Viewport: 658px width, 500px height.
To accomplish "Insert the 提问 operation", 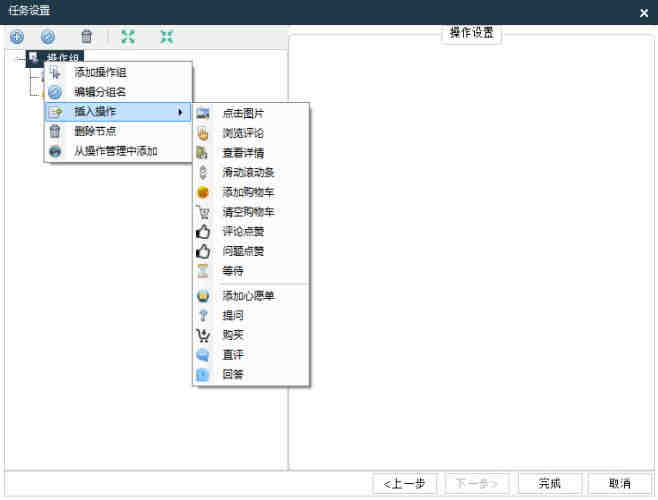I will 251,316.
